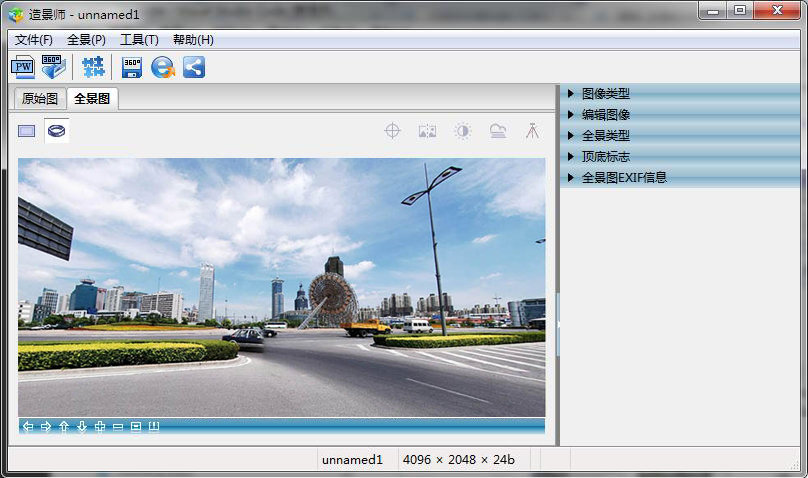Viewport: 808px width, 478px height.
Task: Switch to flat rectangular view mode
Action: [27, 130]
